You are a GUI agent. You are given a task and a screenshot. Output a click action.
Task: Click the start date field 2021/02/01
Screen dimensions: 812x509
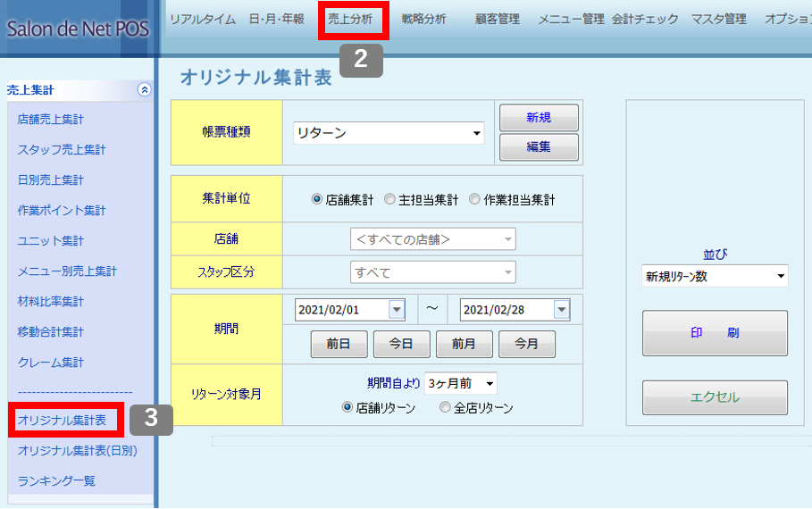[341, 310]
